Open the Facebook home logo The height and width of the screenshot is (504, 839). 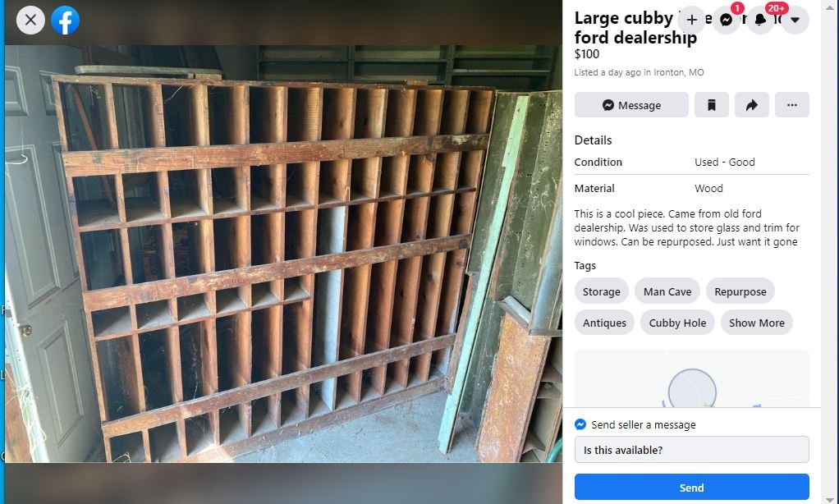66,21
